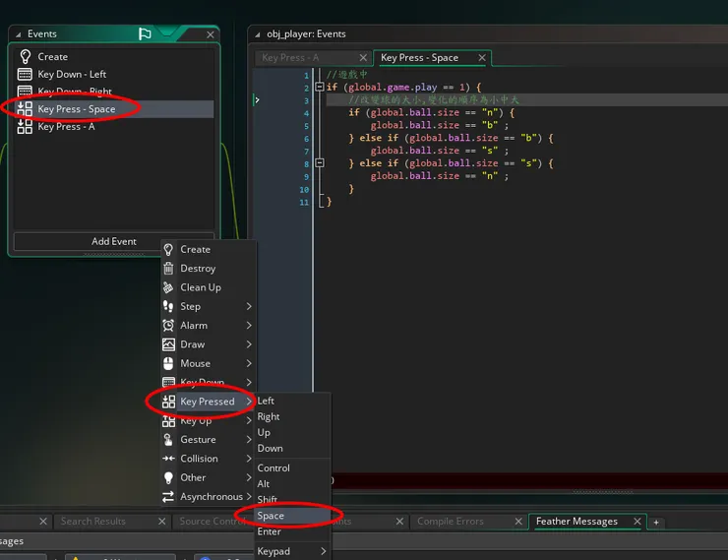This screenshot has width=728, height=560.
Task: Click the Gesture hand icon
Action: click(x=168, y=439)
